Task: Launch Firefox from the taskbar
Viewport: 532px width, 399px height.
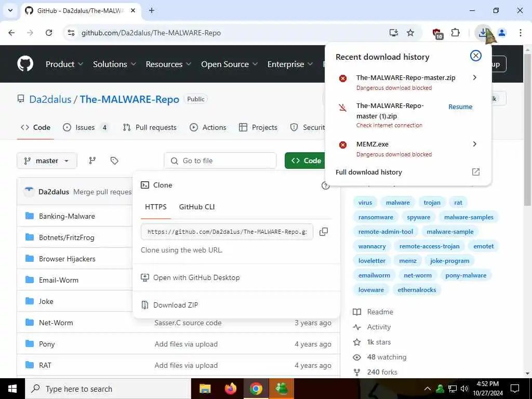Action: point(231,389)
